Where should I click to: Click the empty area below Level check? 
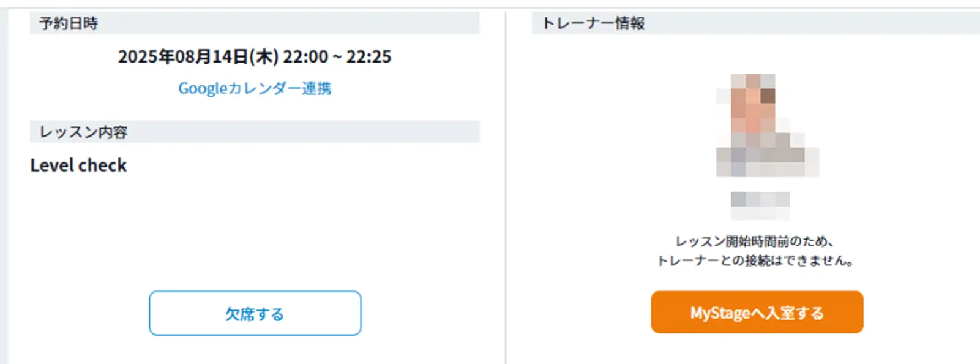click(245, 227)
